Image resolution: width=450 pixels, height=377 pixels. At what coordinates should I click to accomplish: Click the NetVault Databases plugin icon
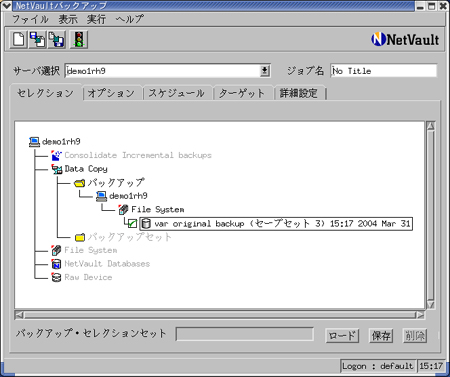pyautogui.click(x=56, y=264)
